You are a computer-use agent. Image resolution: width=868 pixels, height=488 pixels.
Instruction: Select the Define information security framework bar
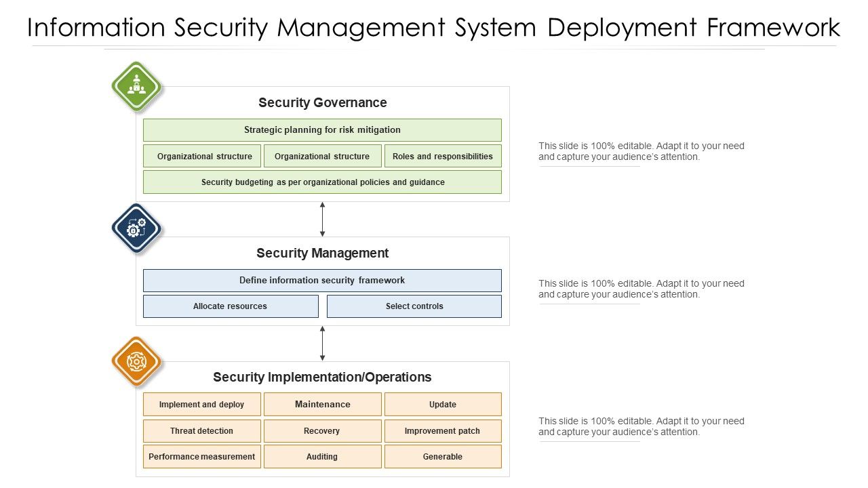322,280
